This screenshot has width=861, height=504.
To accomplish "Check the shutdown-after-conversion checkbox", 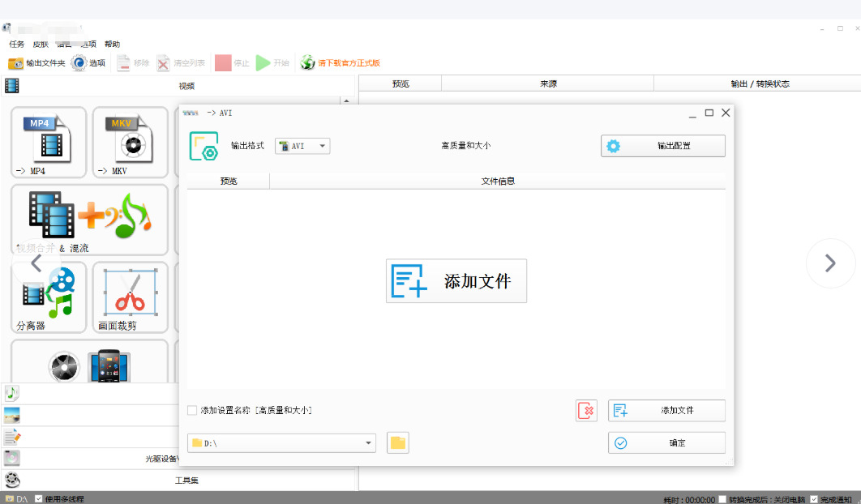I will click(722, 499).
